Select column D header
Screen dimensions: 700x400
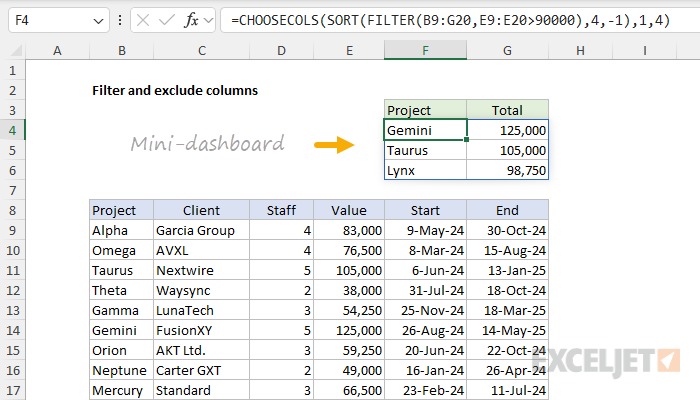[281, 50]
